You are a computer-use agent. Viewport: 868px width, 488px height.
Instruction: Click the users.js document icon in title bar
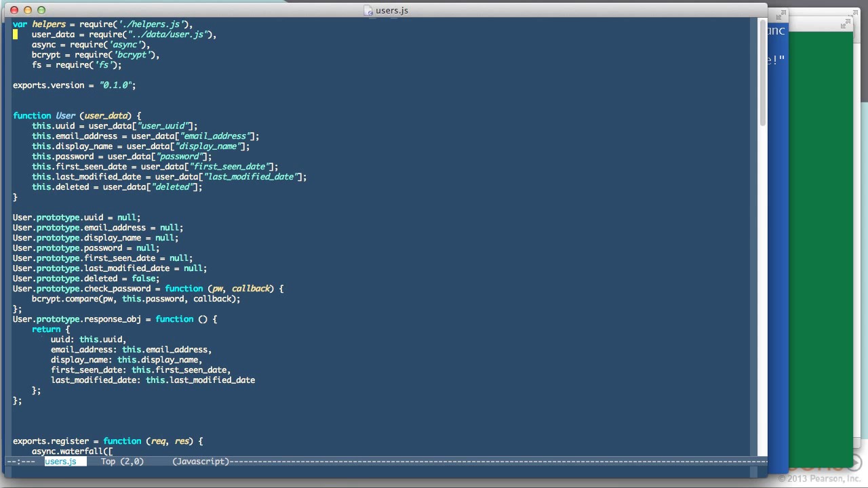click(x=368, y=10)
